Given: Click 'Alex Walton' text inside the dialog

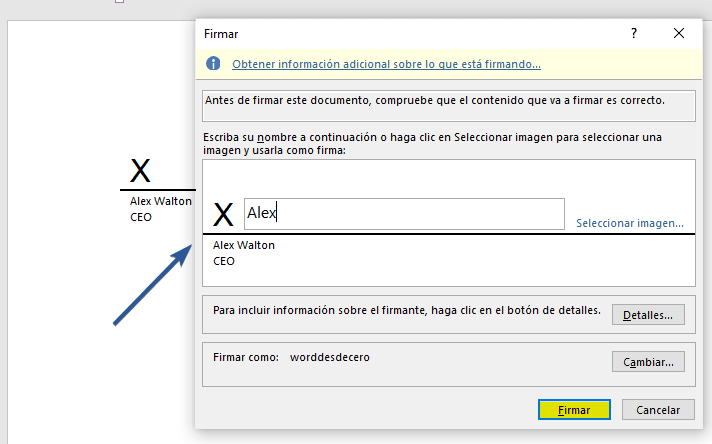Looking at the screenshot, I should tap(244, 245).
